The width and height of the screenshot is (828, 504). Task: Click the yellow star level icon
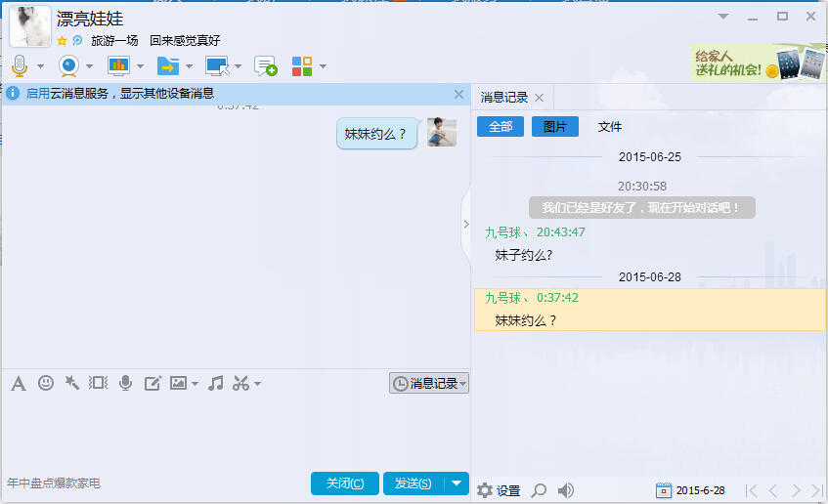click(x=62, y=41)
